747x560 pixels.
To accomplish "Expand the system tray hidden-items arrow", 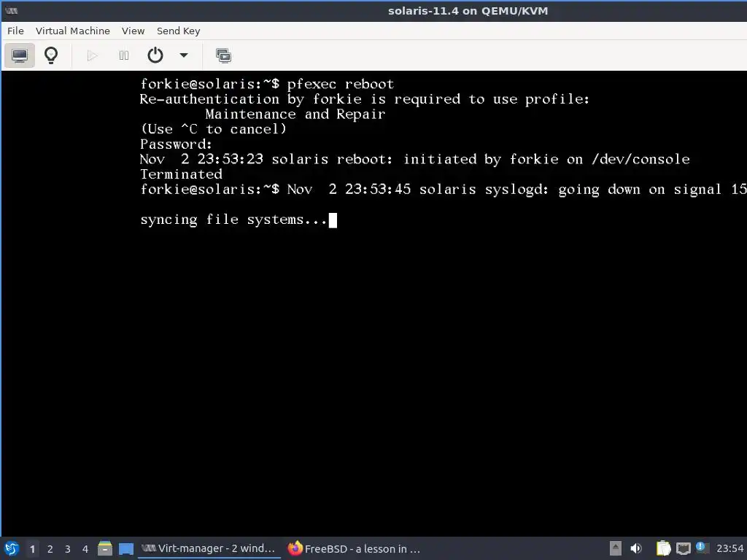I will point(616,548).
